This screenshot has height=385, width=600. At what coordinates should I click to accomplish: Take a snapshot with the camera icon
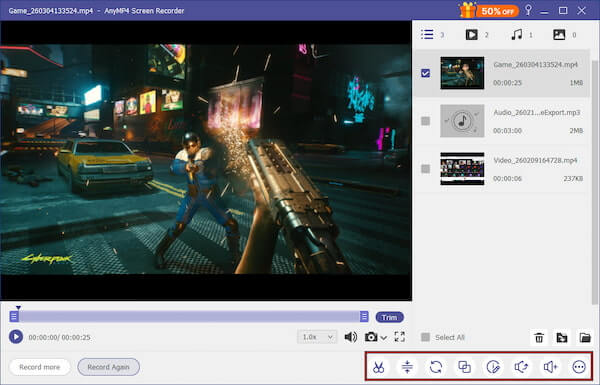click(x=371, y=337)
